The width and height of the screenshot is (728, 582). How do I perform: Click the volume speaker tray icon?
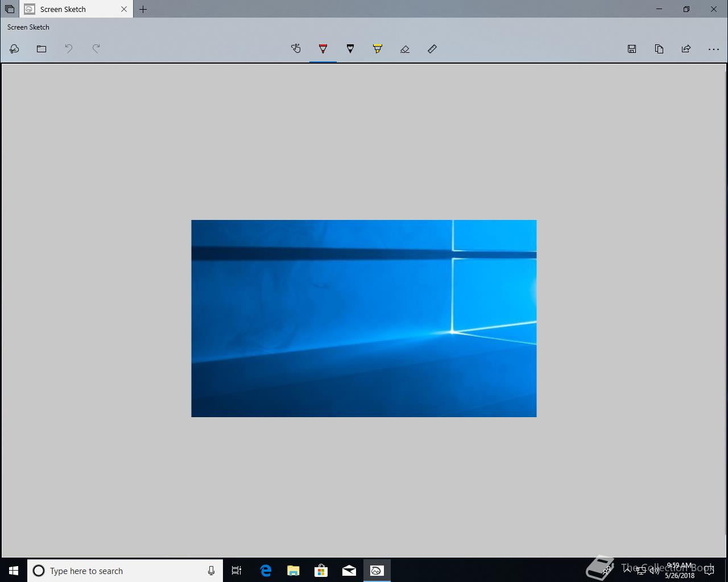point(655,571)
